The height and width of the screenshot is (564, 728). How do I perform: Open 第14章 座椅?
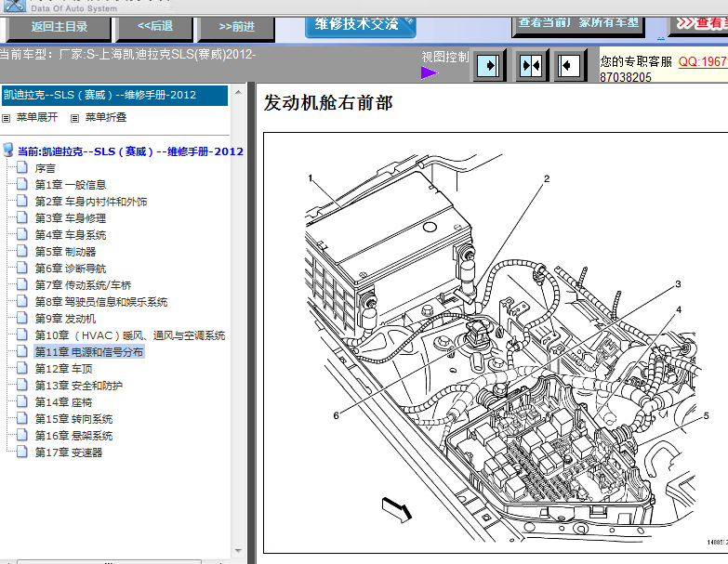pos(63,402)
